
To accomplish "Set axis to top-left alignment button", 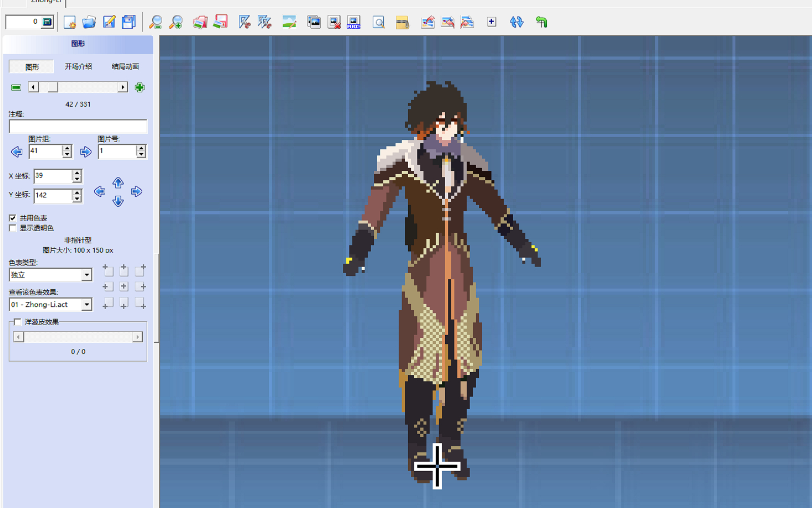I will [108, 270].
